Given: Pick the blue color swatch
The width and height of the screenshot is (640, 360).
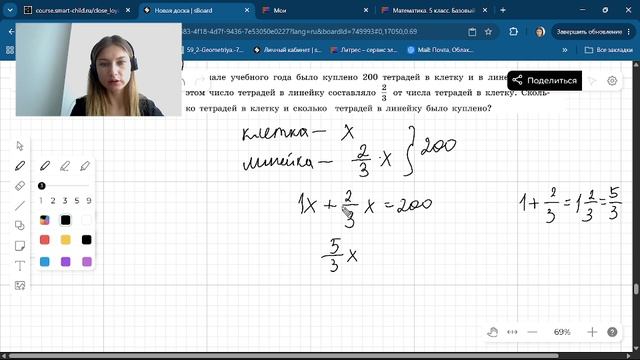Looking at the screenshot, I should (44, 261).
